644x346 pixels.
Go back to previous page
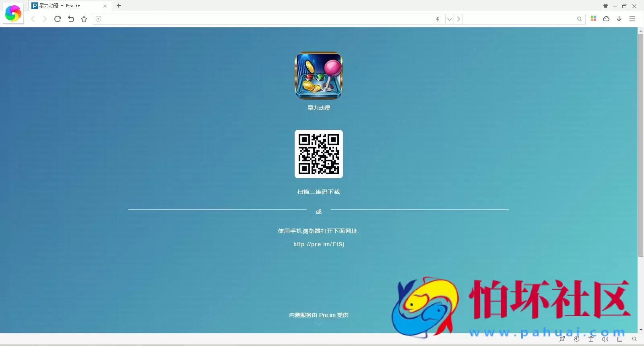point(33,19)
